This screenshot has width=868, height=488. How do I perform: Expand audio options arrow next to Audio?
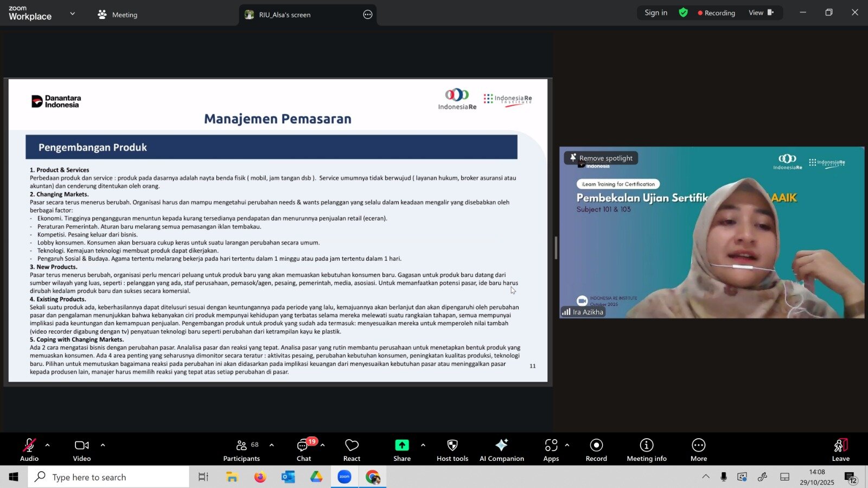pos(48,445)
